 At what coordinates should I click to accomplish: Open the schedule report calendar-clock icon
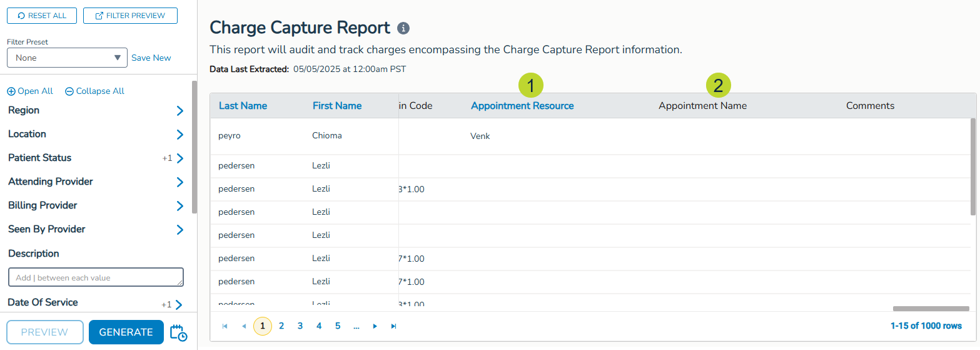point(178,332)
